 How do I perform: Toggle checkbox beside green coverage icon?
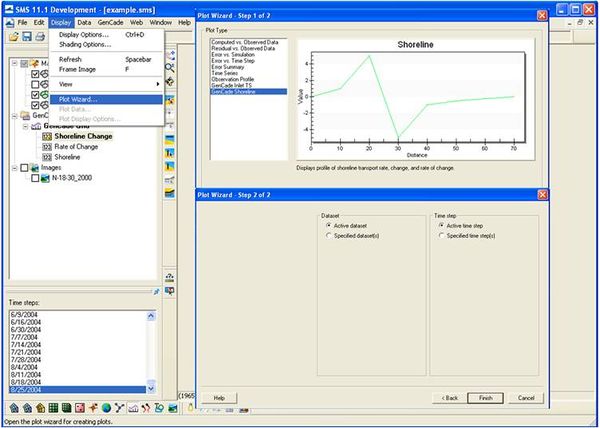pyautogui.click(x=35, y=94)
